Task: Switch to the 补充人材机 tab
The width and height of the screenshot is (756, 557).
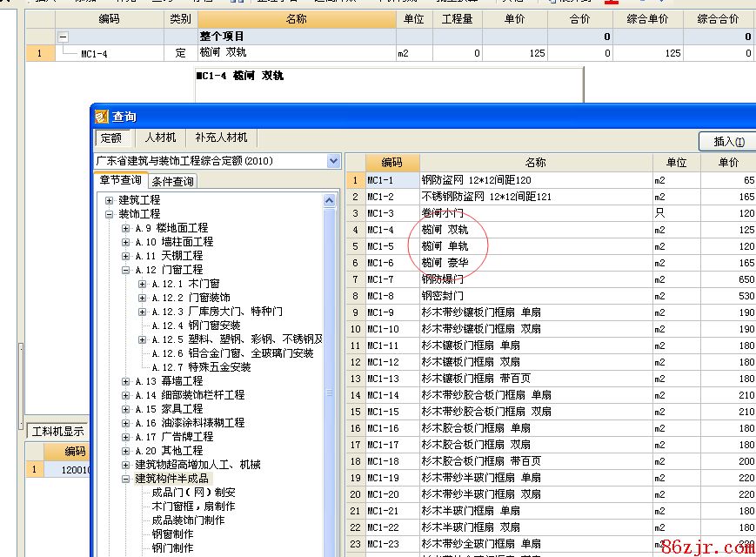Action: (221, 138)
